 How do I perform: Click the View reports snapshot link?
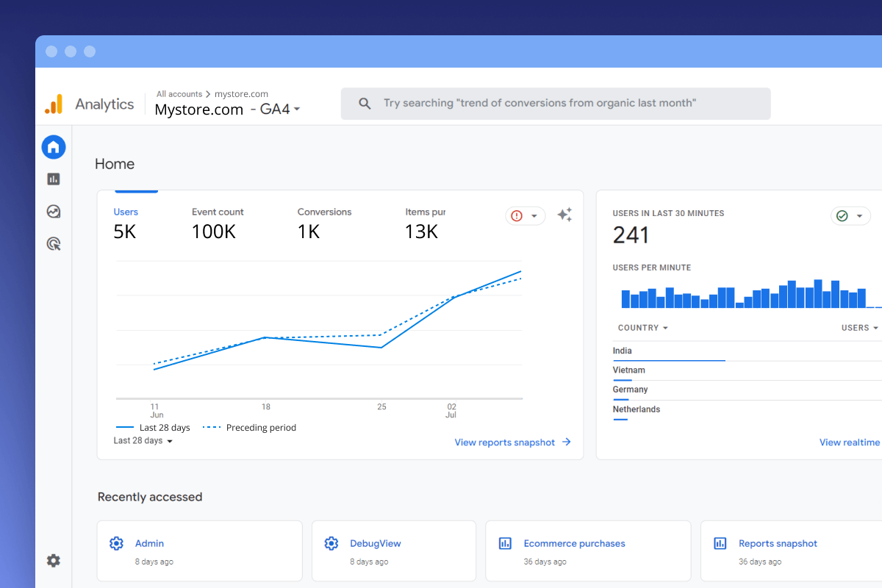504,442
